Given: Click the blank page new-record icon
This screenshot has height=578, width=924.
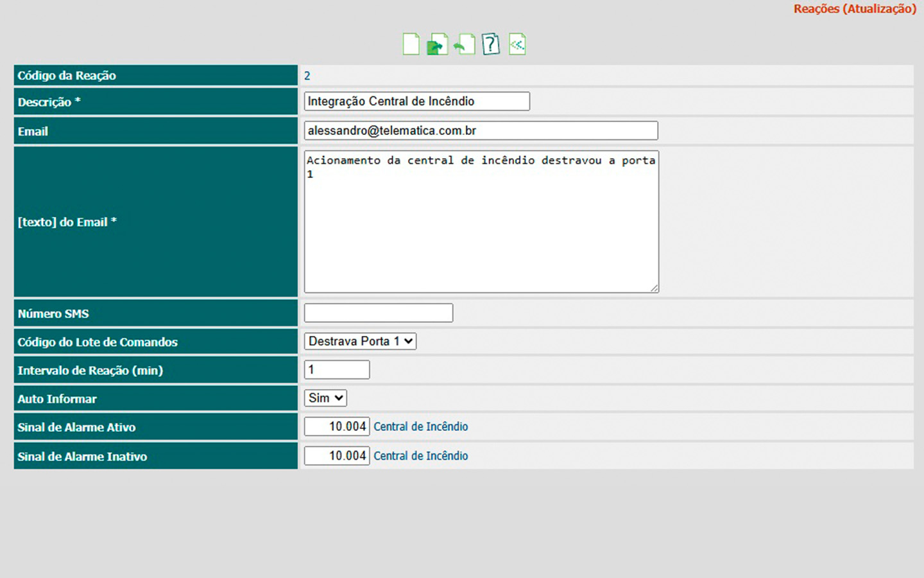Looking at the screenshot, I should point(411,44).
